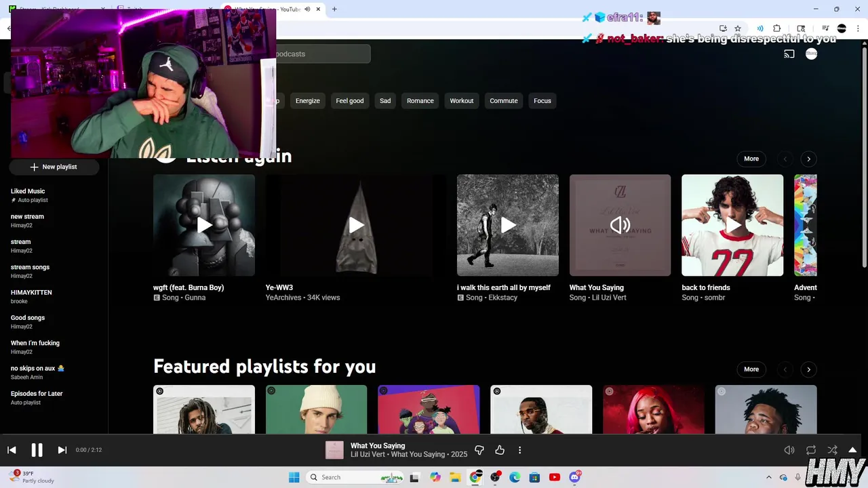This screenshot has width=868, height=488.
Task: Open Microsoft Edge from taskbar
Action: (515, 477)
